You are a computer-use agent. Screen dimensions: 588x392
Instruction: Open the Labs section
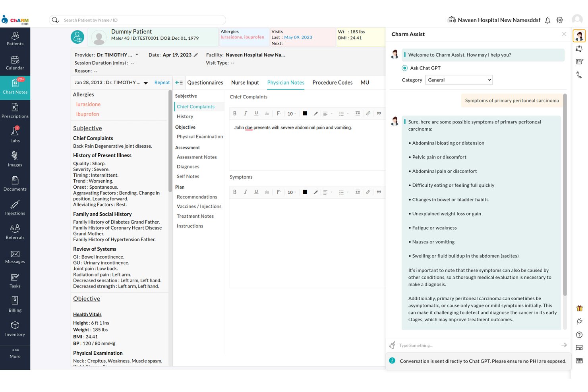click(x=15, y=136)
